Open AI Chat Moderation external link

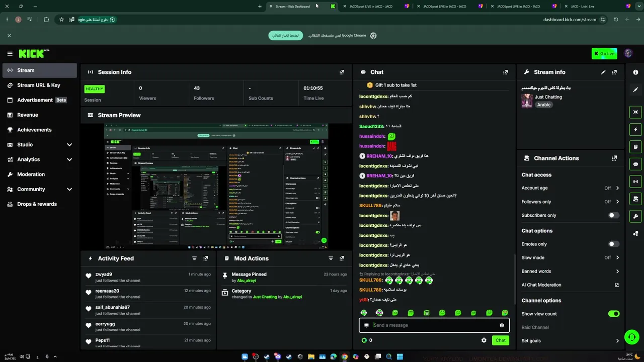[x=617, y=285]
